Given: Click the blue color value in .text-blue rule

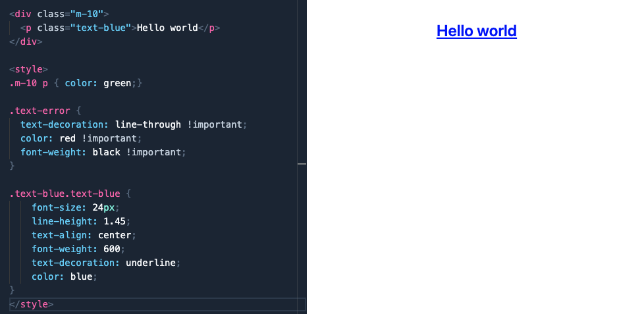Looking at the screenshot, I should (x=81, y=276).
